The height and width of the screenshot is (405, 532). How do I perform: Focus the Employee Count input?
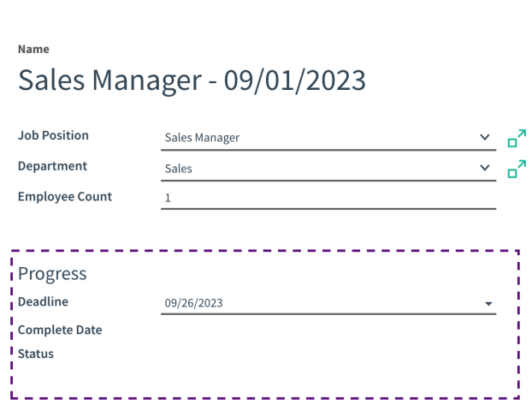(x=328, y=198)
